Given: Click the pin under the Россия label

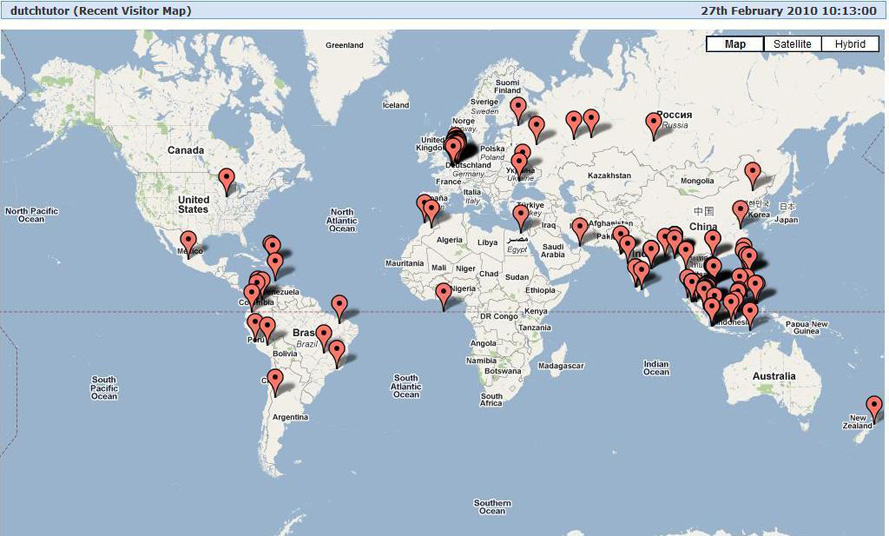Looking at the screenshot, I should (654, 126).
